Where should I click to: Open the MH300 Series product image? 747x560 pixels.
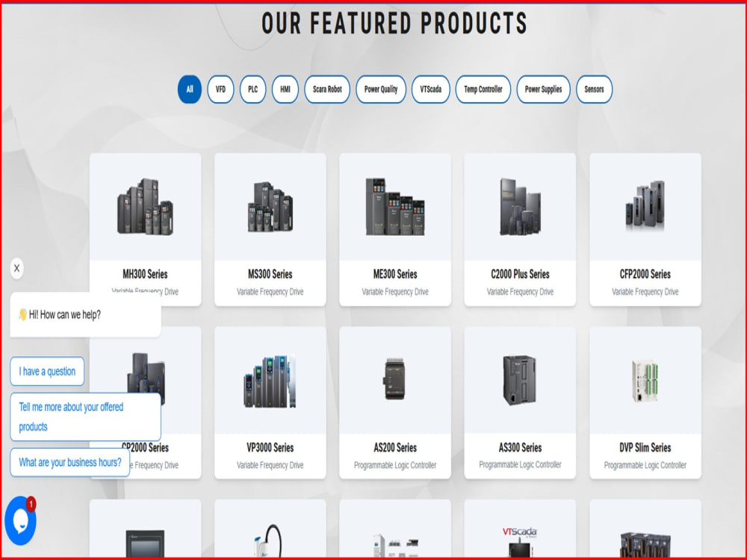146,207
